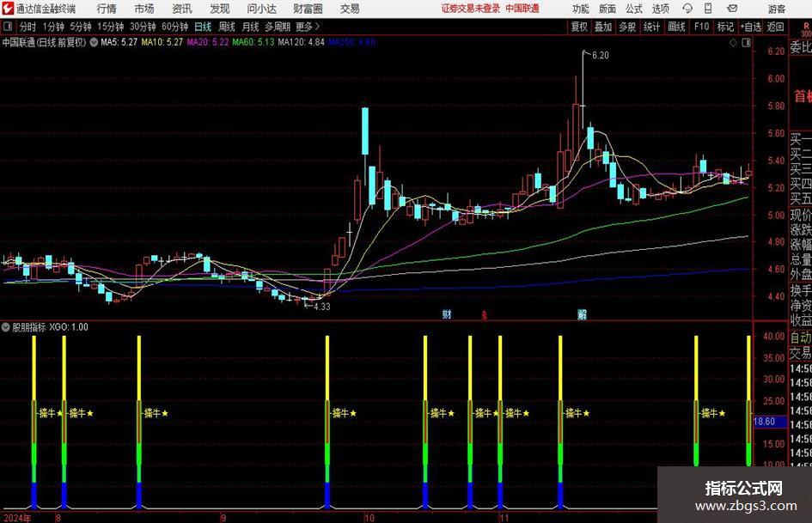
Task: Click month 9 marker on time axis
Action: (223, 518)
